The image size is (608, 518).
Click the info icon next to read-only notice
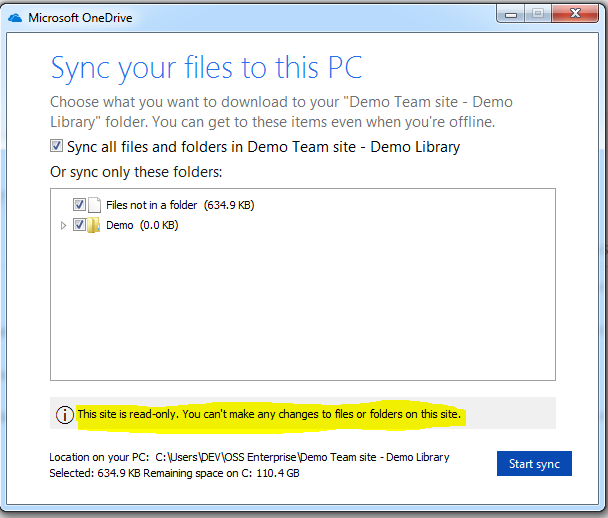point(65,414)
